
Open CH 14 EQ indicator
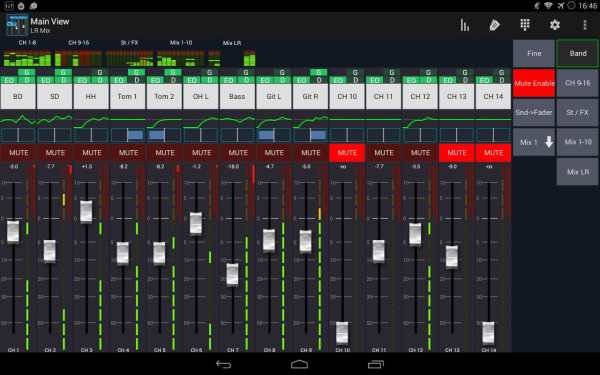pos(484,80)
